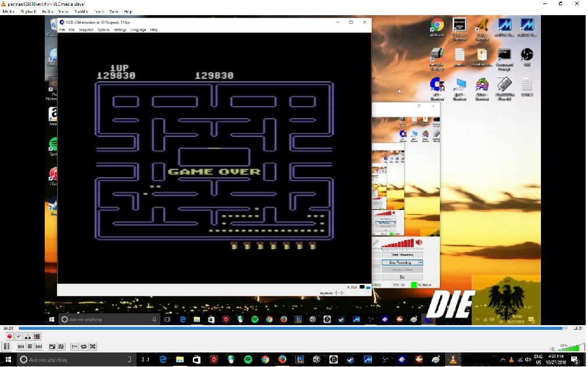The image size is (588, 367).
Task: Click VLC's next media button
Action: [x=38, y=347]
